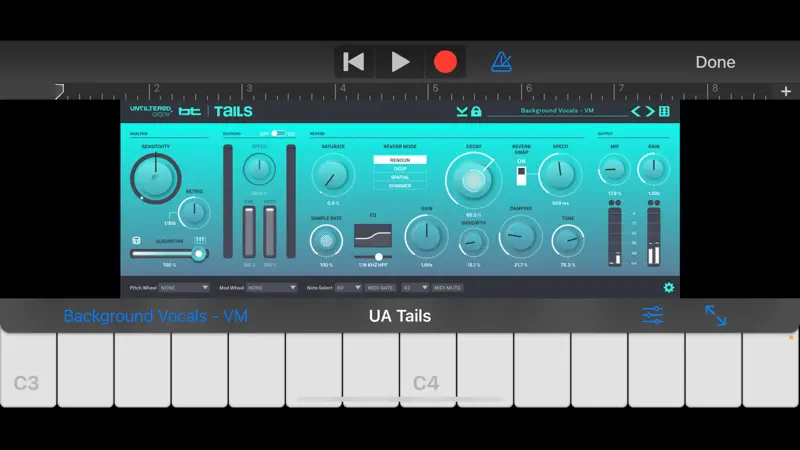Open the mixer controls sliders icon
The height and width of the screenshot is (450, 800).
pyautogui.click(x=653, y=315)
